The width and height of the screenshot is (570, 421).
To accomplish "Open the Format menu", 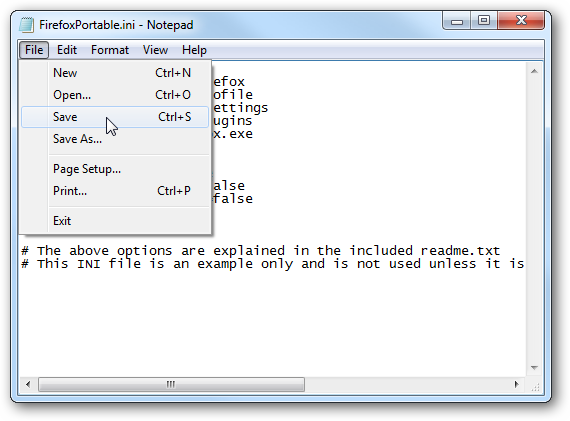I will tap(110, 50).
